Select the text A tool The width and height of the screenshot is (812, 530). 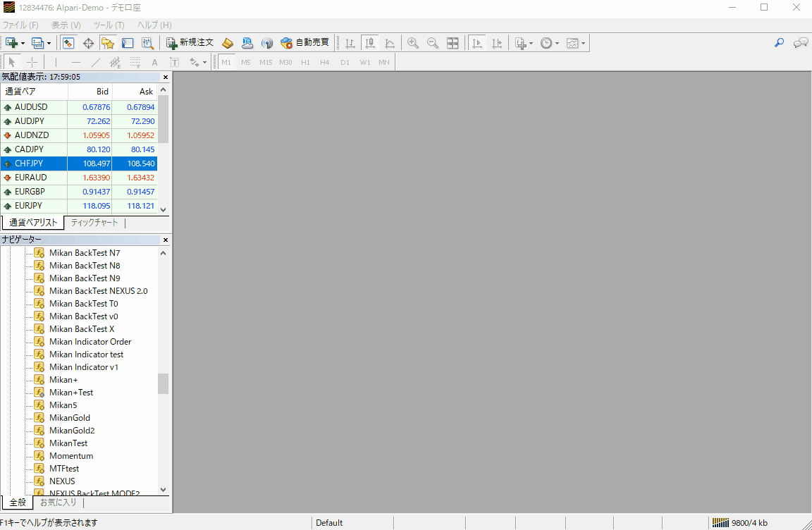154,62
